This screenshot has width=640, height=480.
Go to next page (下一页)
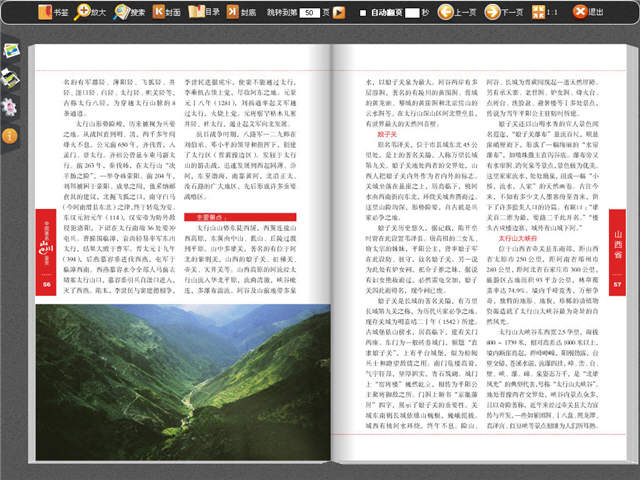click(503, 12)
